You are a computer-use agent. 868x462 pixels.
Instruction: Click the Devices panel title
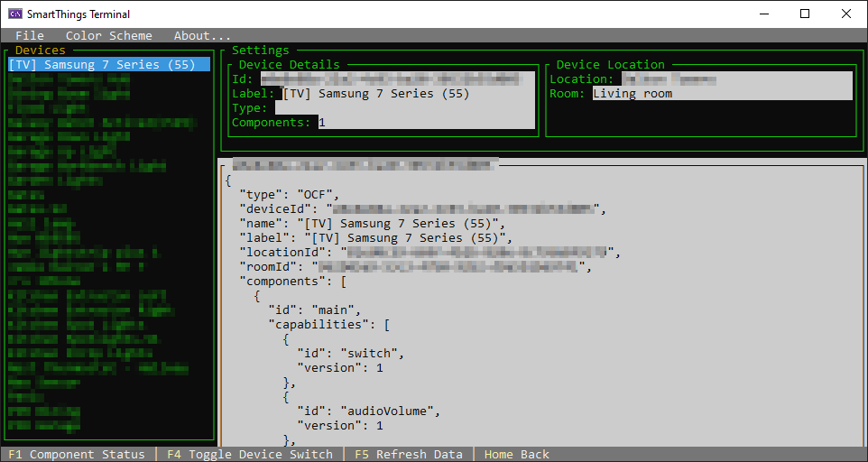click(41, 51)
